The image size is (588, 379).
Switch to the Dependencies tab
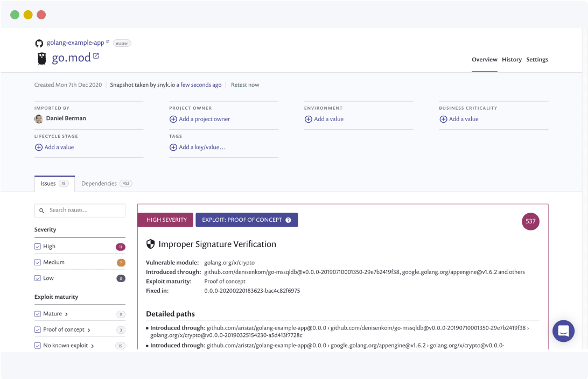click(x=107, y=184)
